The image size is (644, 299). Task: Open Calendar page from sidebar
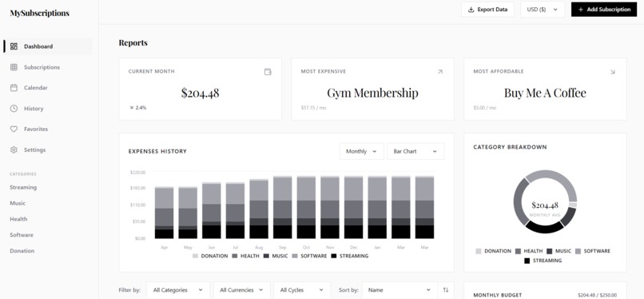tap(48, 87)
